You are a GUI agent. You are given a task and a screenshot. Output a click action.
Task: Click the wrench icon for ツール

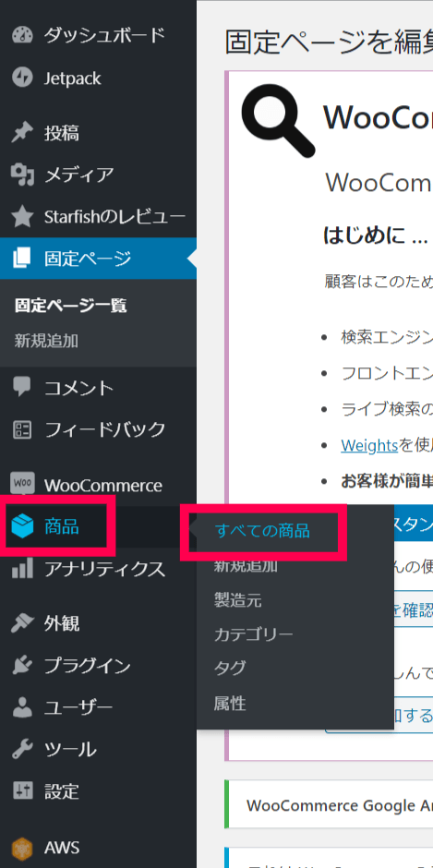[22, 750]
